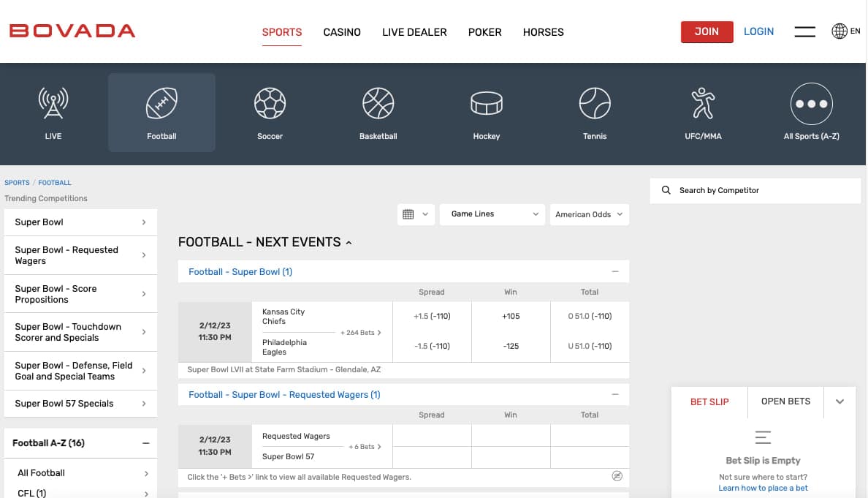Open Football - Super Bowl (1) link
The image size is (868, 498).
tap(240, 271)
